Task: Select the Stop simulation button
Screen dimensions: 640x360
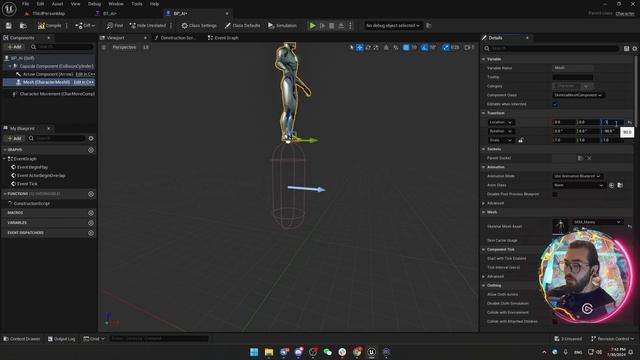Action: pyautogui.click(x=332, y=26)
